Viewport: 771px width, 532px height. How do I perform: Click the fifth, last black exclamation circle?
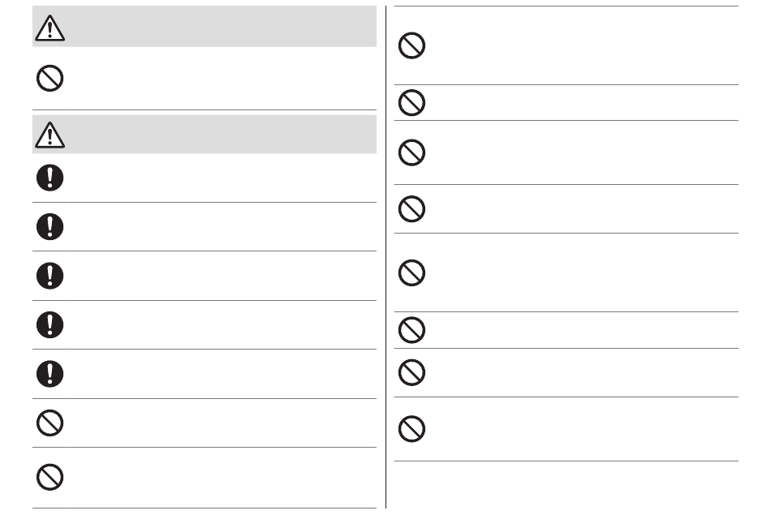tap(50, 374)
